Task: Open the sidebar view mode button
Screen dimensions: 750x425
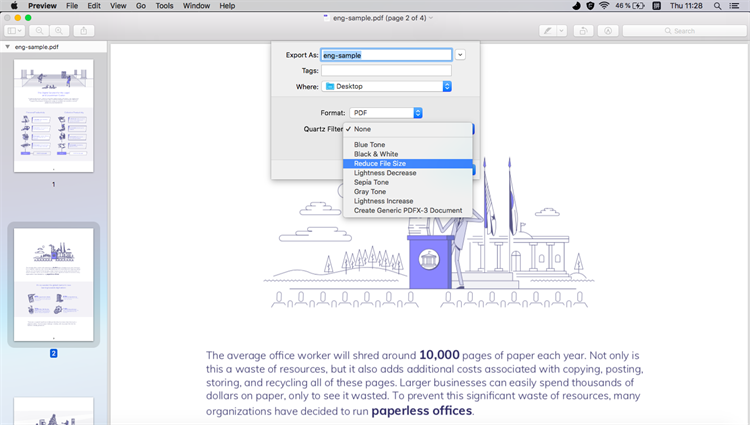Action: 14,31
